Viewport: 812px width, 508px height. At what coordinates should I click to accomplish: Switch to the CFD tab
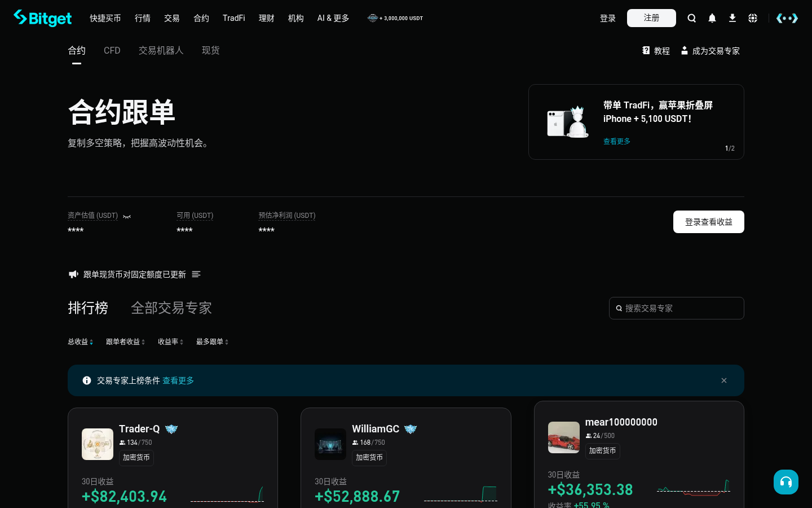coord(112,50)
